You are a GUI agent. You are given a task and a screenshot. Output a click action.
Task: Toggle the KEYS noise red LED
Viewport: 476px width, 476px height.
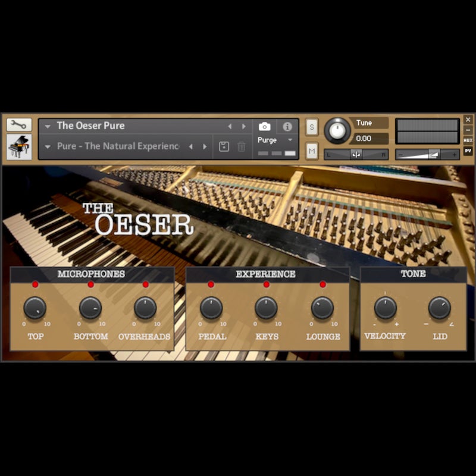266,284
